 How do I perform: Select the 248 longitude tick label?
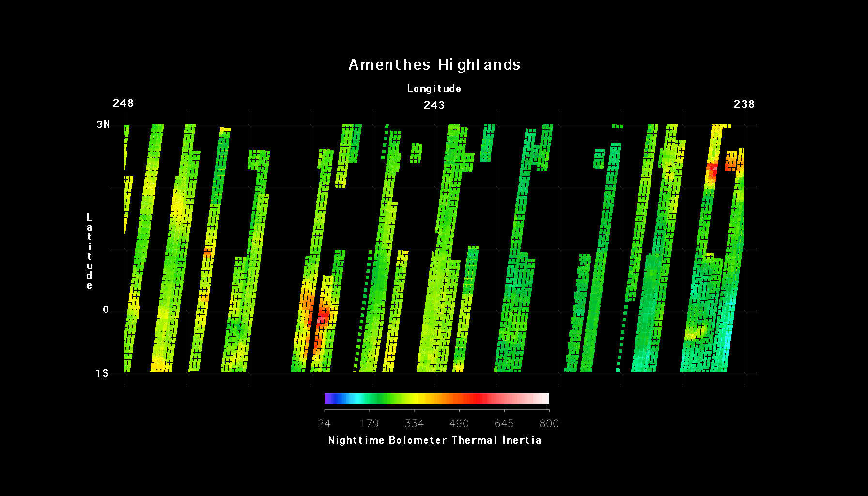pos(123,103)
